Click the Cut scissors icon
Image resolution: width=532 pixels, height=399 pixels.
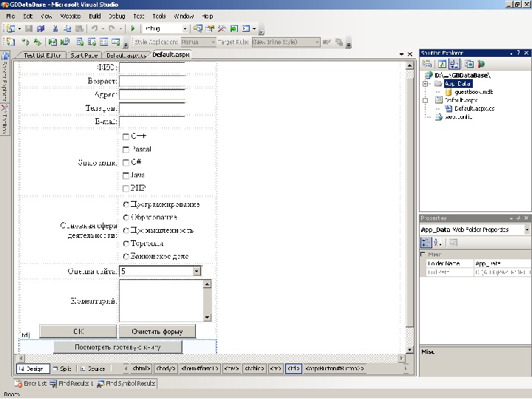coord(55,29)
